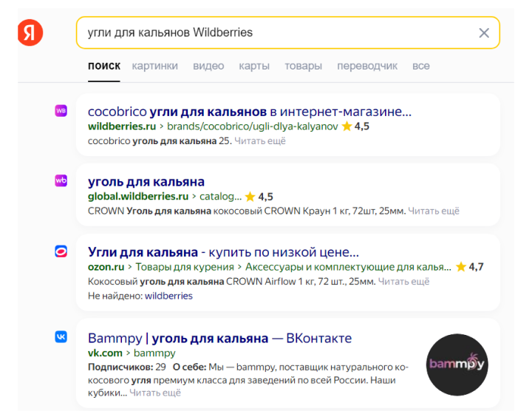The height and width of the screenshot is (417, 532).
Task: Expand Читать ещё on cocobrico snippet
Action: pos(260,141)
